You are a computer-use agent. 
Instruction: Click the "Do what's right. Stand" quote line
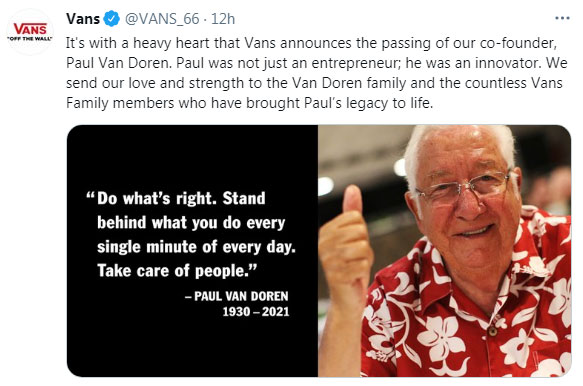[176, 198]
